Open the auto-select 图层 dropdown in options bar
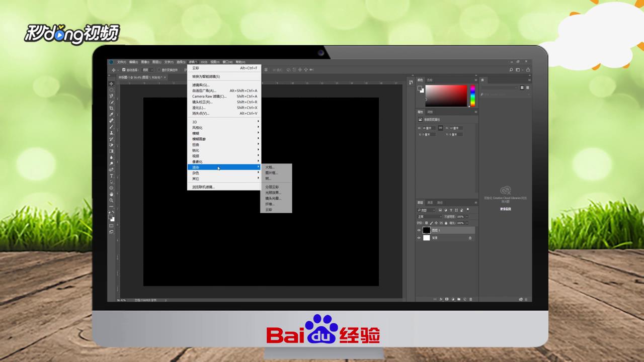The height and width of the screenshot is (362, 644). (x=148, y=70)
